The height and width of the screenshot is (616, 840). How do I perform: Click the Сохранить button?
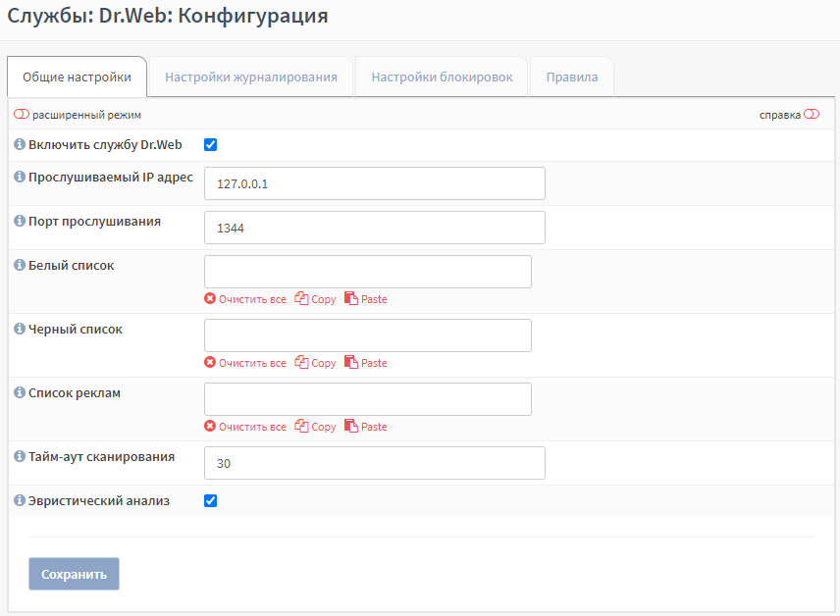tap(74, 574)
